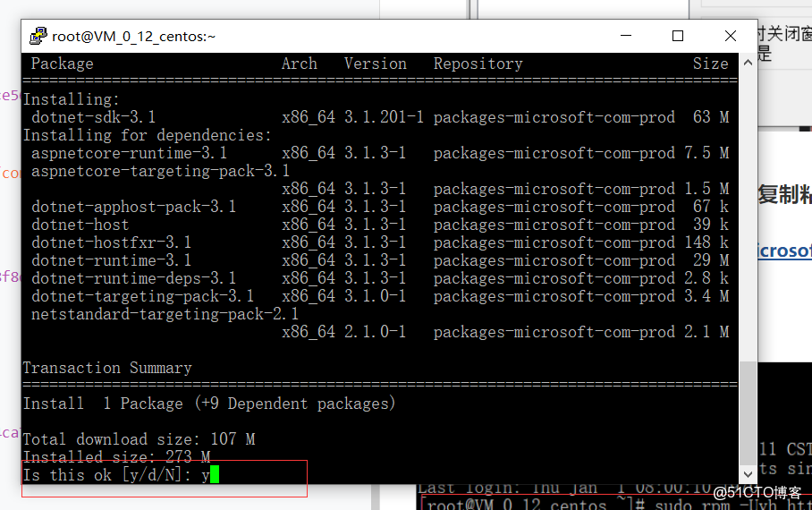The width and height of the screenshot is (812, 510).
Task: Click the dotnet-apphost-pack-3.1 entry
Action: (133, 207)
